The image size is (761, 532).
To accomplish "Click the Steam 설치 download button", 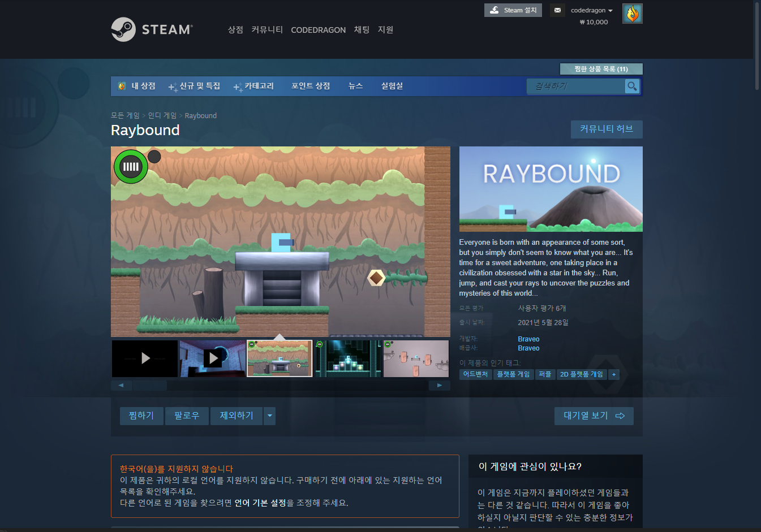I will 513,10.
